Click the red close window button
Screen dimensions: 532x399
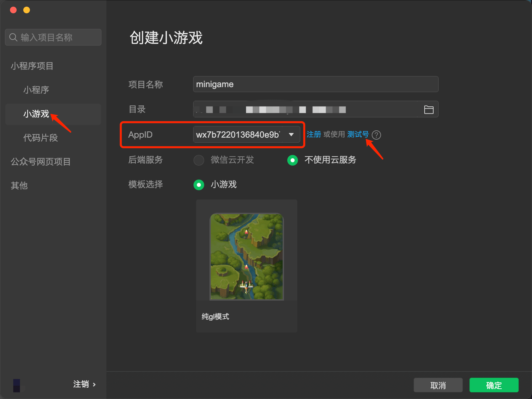pos(13,10)
